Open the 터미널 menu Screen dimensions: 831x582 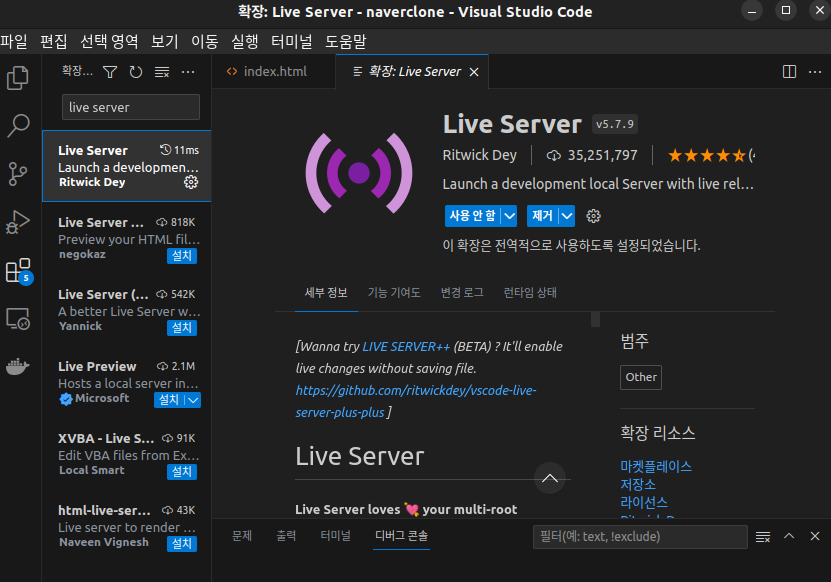[291, 41]
